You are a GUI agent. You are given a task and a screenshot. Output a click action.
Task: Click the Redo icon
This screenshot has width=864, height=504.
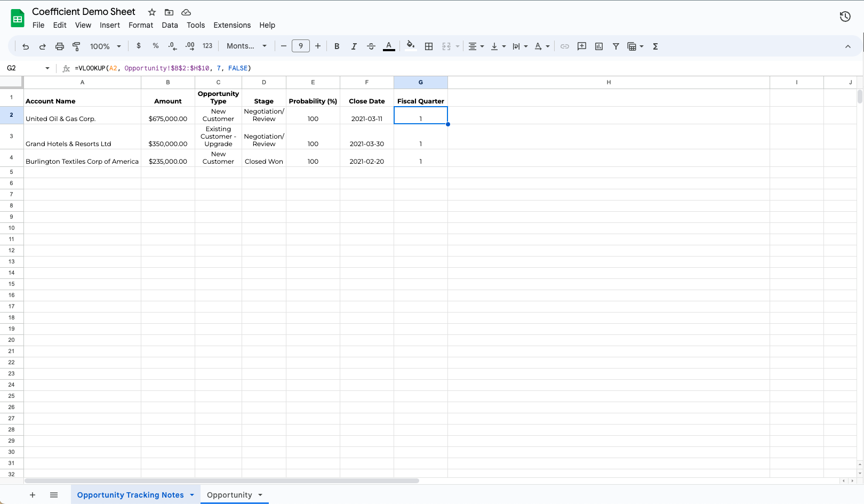click(x=43, y=46)
